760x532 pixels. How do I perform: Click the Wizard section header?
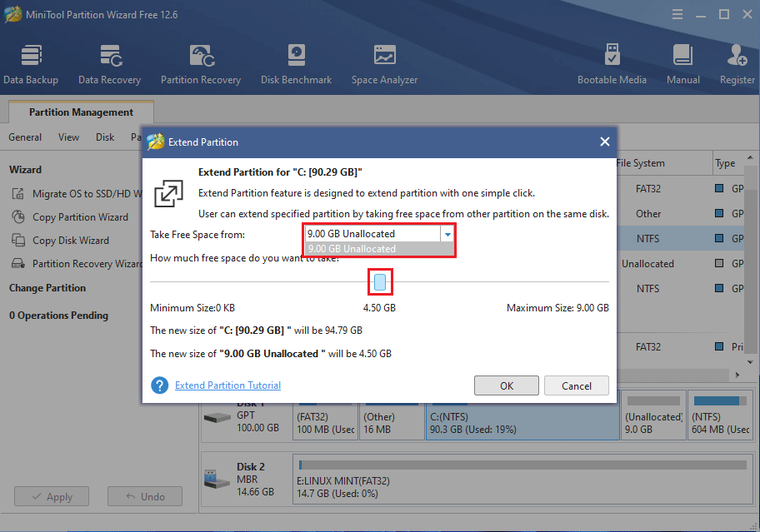click(25, 170)
